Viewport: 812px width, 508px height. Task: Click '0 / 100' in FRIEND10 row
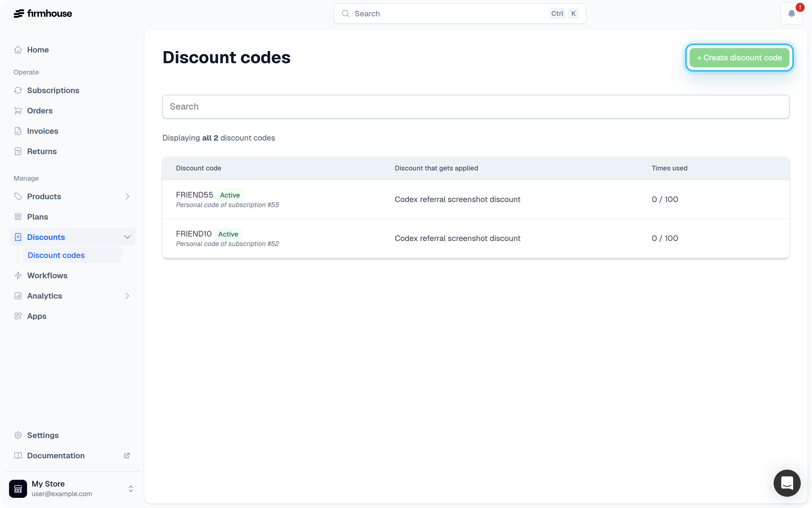(665, 238)
